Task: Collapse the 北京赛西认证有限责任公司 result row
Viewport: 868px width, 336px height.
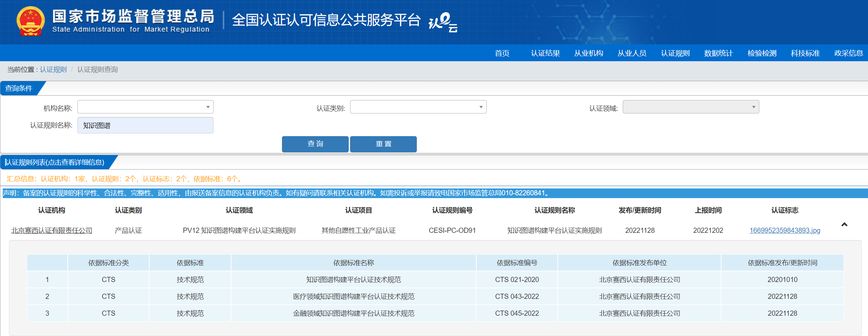Action: pyautogui.click(x=844, y=225)
